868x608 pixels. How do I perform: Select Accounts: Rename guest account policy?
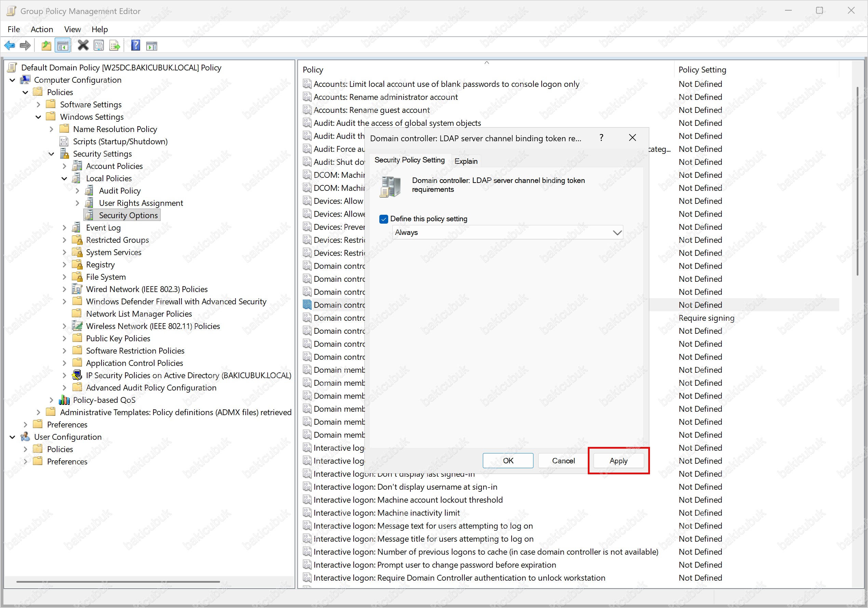371,110
